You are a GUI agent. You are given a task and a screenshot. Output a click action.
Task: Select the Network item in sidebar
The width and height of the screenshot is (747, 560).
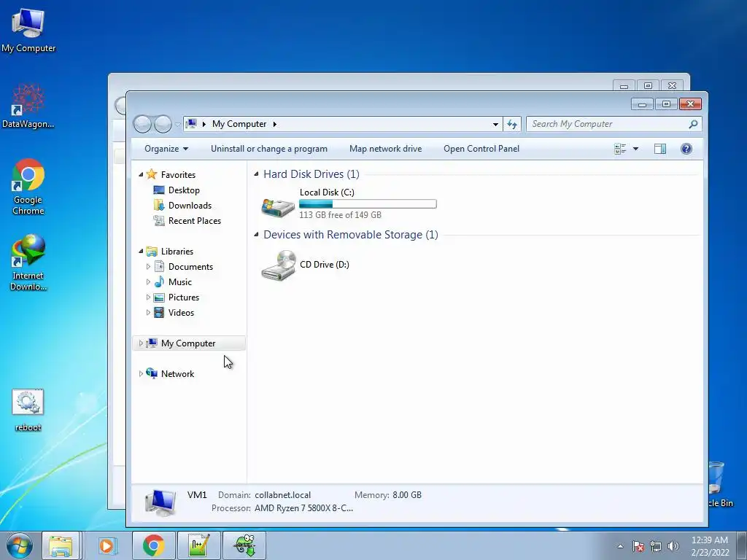177,374
